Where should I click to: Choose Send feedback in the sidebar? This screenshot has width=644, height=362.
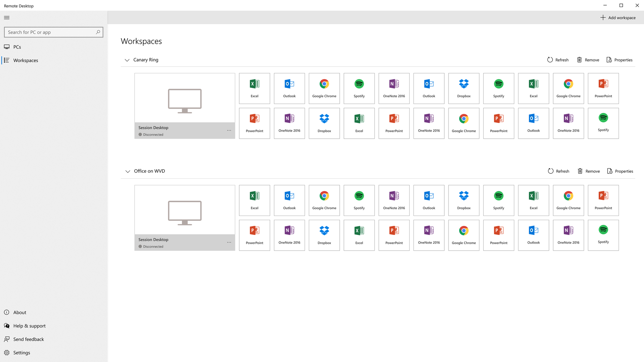point(53,339)
